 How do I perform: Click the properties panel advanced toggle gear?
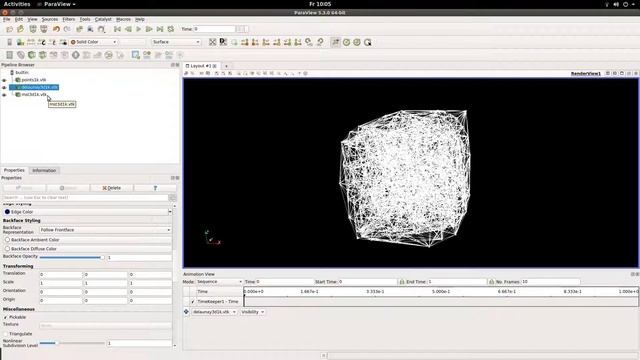pos(173,198)
